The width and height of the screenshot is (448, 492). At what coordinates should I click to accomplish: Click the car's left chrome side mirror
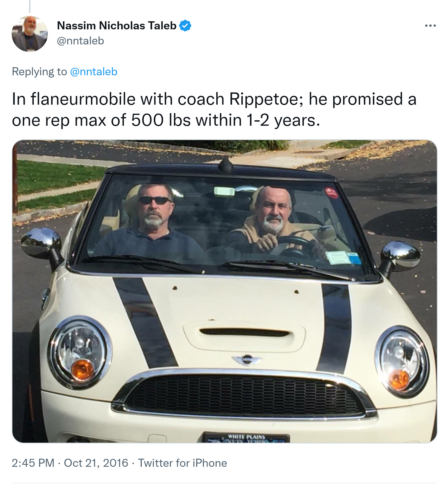coord(41,244)
